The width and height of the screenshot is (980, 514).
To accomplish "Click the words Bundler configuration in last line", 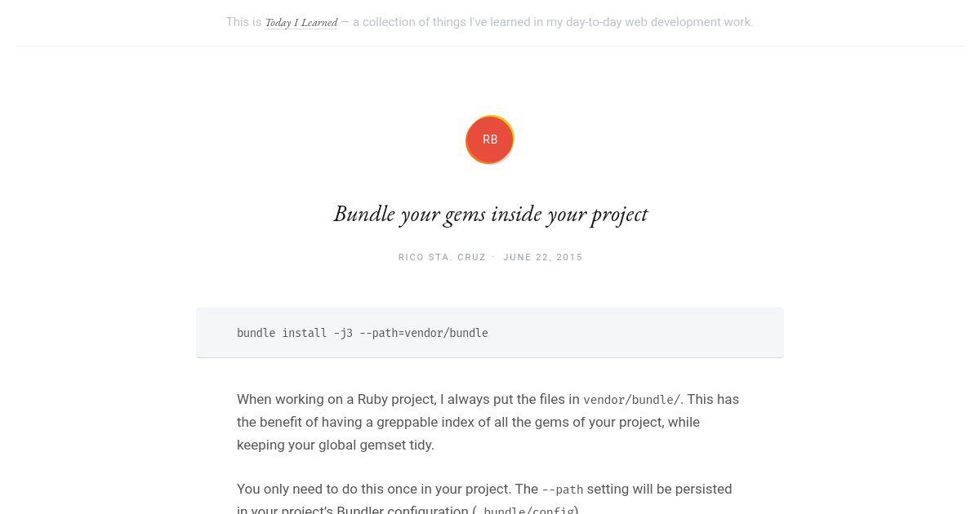I will 402,510.
